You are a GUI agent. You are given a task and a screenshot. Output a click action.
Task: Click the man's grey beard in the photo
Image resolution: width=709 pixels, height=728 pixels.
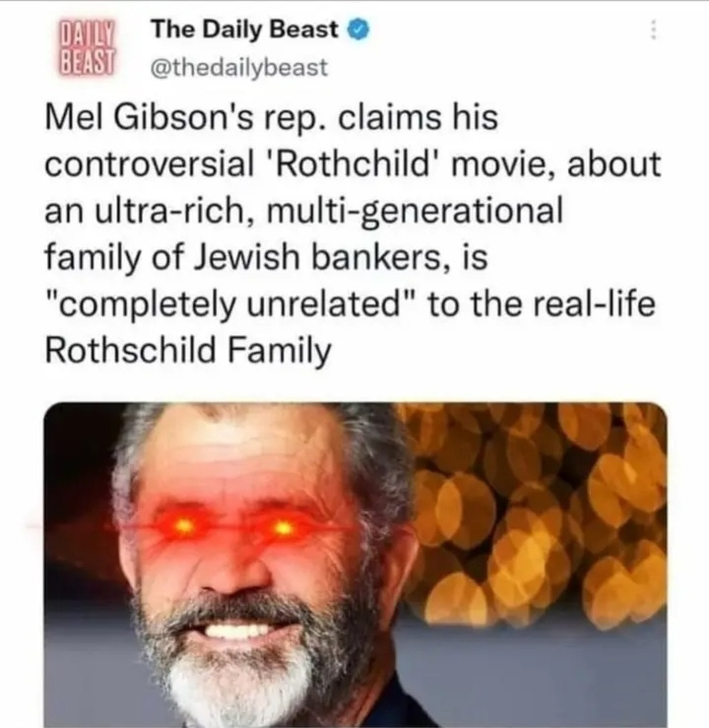pyautogui.click(x=242, y=668)
